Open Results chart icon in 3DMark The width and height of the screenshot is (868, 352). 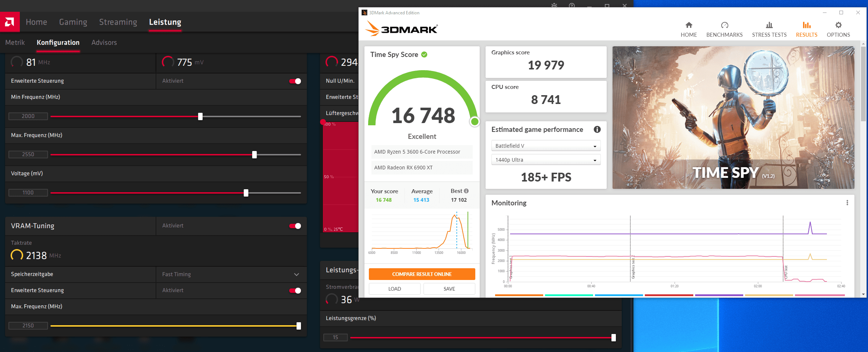click(x=806, y=25)
